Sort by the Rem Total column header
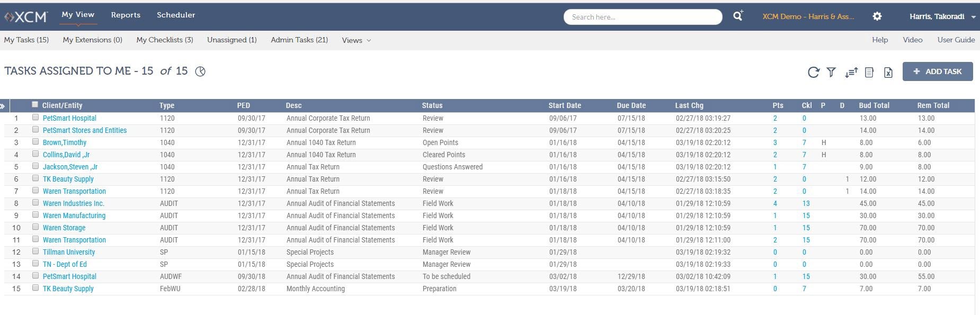 933,105
